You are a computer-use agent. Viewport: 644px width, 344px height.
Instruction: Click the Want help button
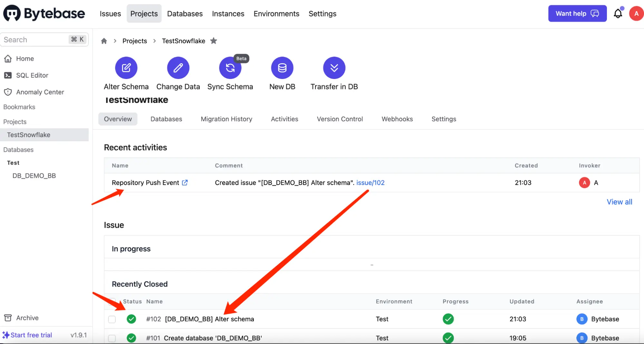click(577, 14)
